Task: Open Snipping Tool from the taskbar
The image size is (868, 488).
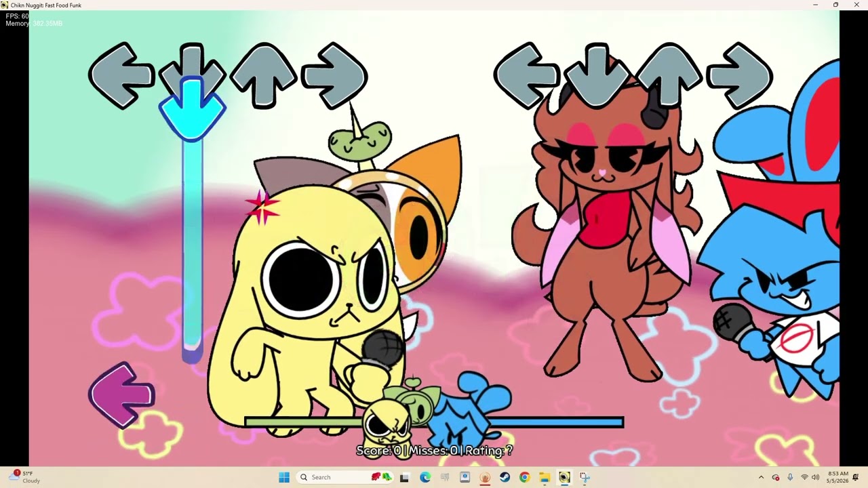Action: pyautogui.click(x=585, y=477)
